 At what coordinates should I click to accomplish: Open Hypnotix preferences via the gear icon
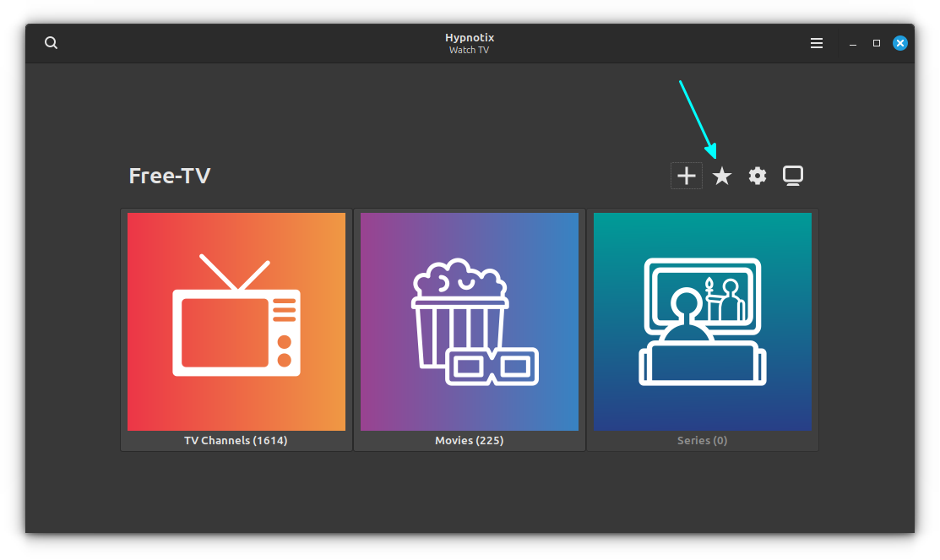[x=757, y=176]
